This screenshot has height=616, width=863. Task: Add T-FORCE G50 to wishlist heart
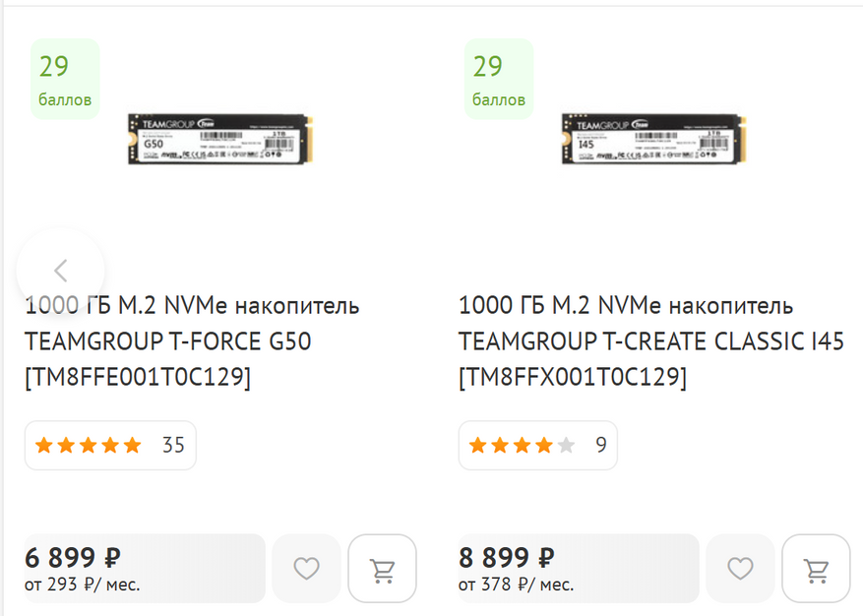(x=307, y=568)
